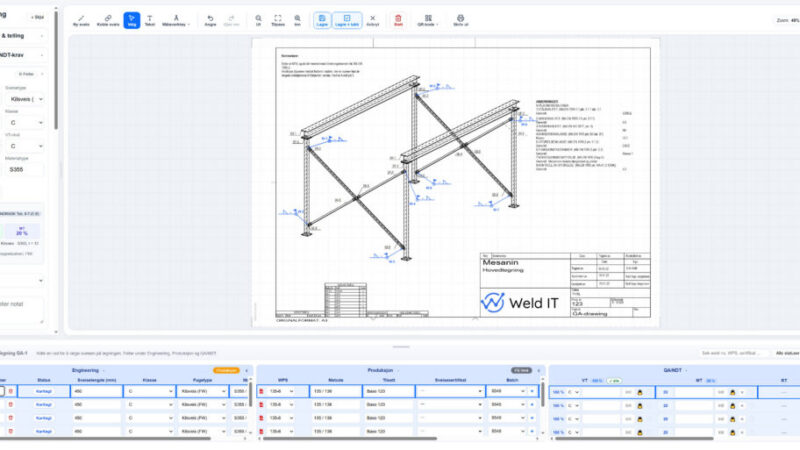
Task: Click the red Slett trash icon
Action: [398, 20]
